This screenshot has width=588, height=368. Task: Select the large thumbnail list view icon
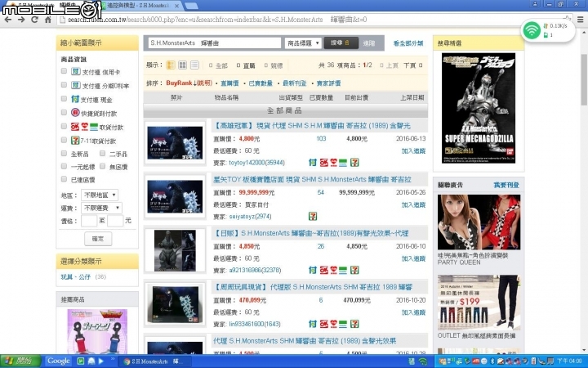coord(171,65)
